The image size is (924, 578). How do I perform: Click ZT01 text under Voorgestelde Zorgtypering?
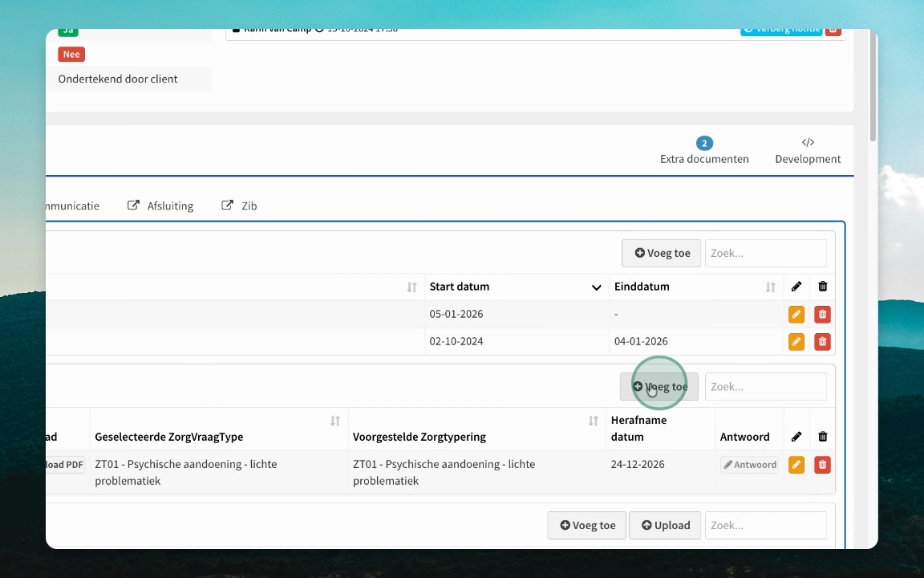pos(444,472)
